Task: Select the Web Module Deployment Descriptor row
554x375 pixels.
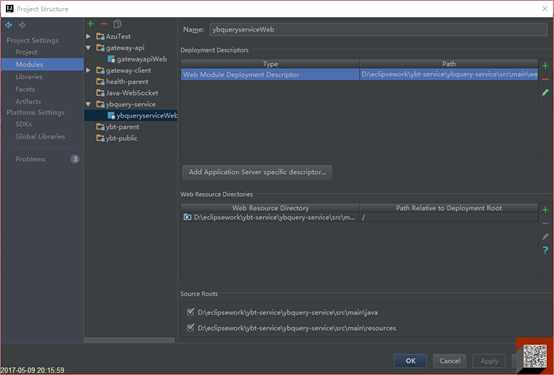Action: (x=359, y=75)
